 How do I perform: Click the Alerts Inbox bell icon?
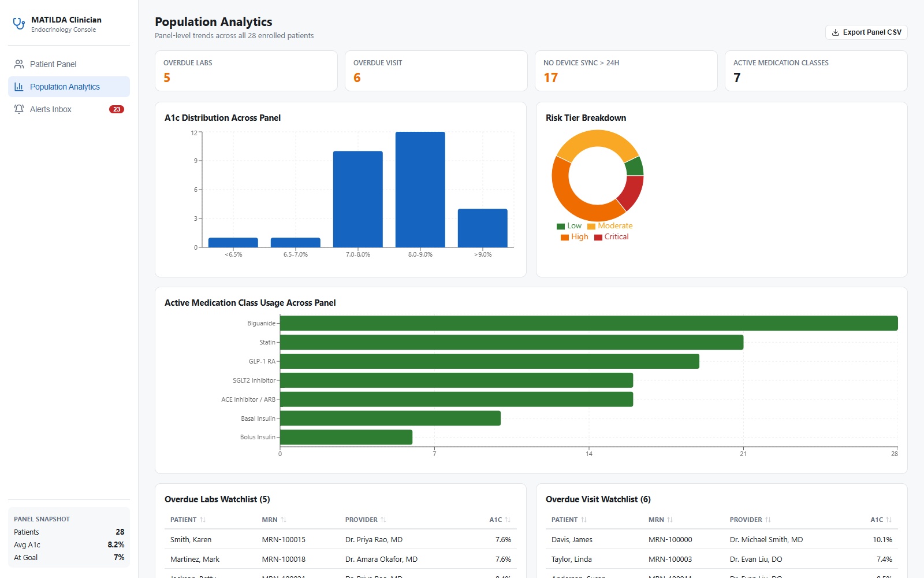[19, 109]
